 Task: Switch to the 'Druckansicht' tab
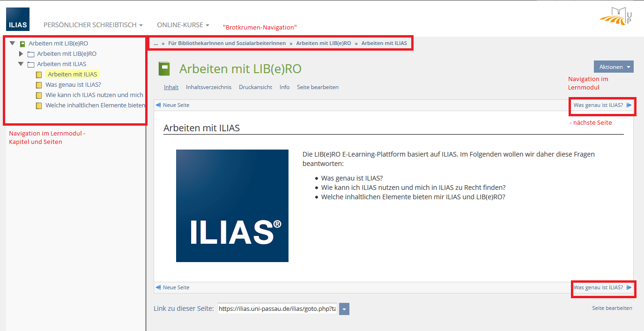[255, 87]
